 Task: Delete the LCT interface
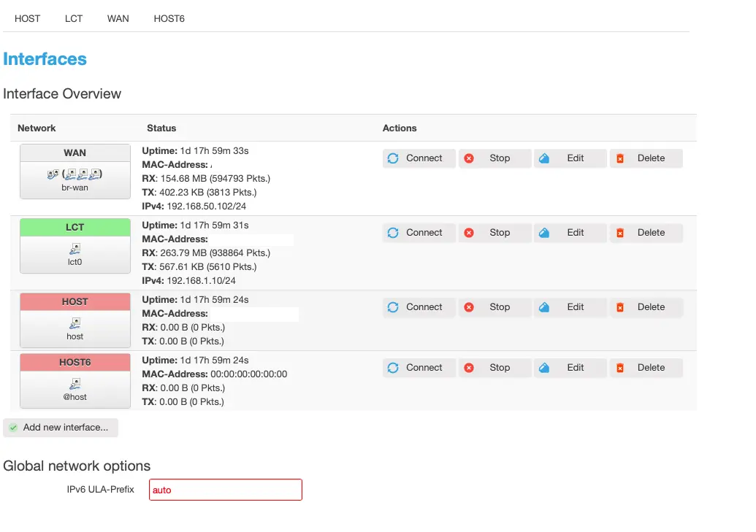tap(646, 233)
